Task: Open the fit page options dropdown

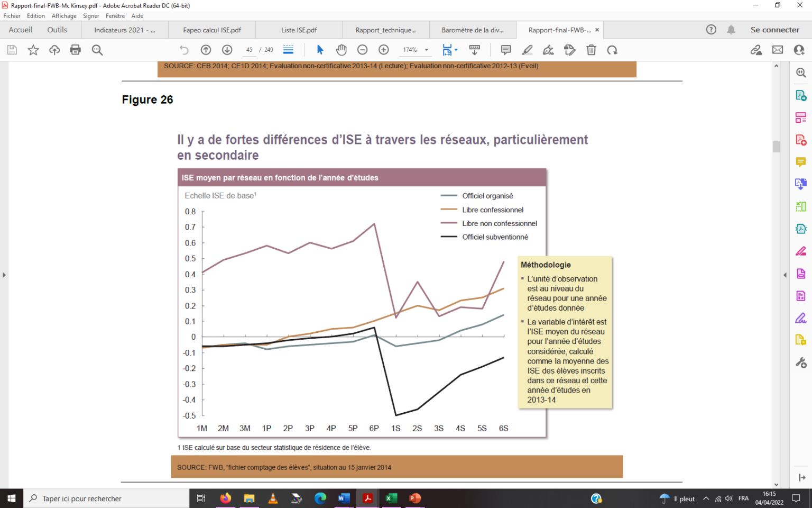Action: tap(456, 50)
